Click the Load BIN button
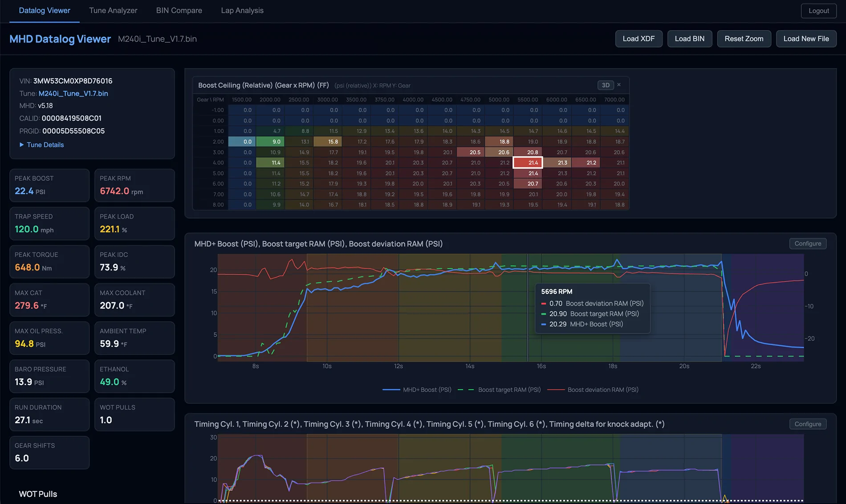The image size is (846, 504). tap(689, 39)
